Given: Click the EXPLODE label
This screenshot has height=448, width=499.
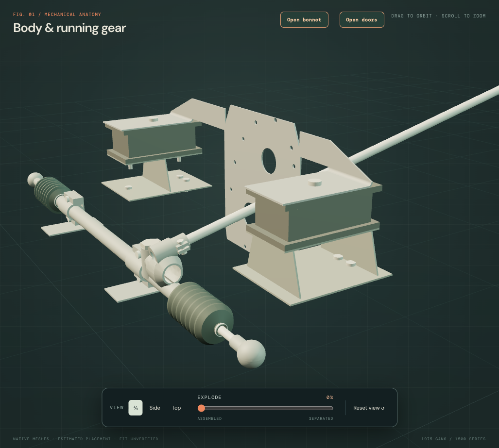Looking at the screenshot, I should (x=209, y=398).
